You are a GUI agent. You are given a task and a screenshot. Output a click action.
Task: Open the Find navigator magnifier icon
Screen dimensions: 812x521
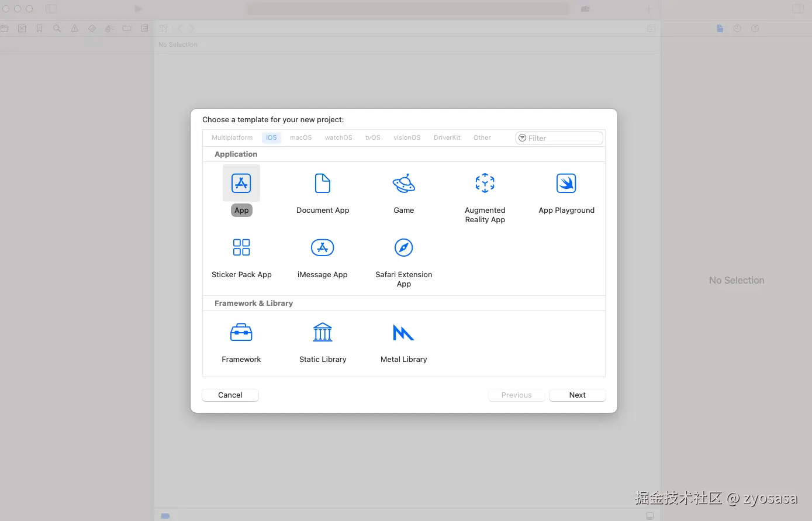pos(57,28)
